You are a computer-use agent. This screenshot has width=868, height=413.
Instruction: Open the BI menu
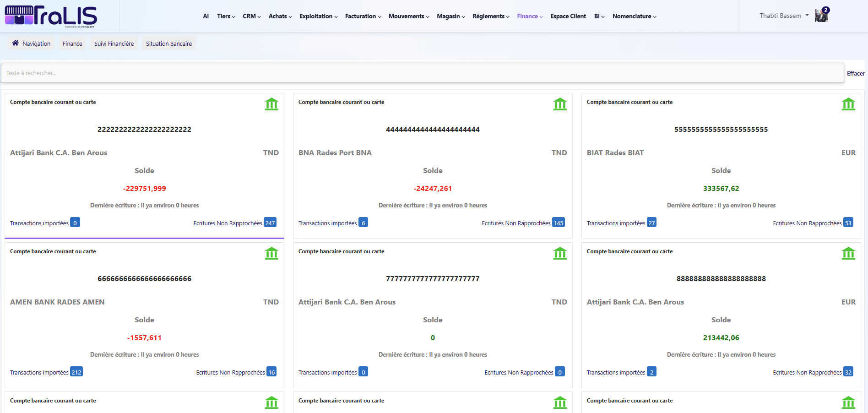coord(599,16)
